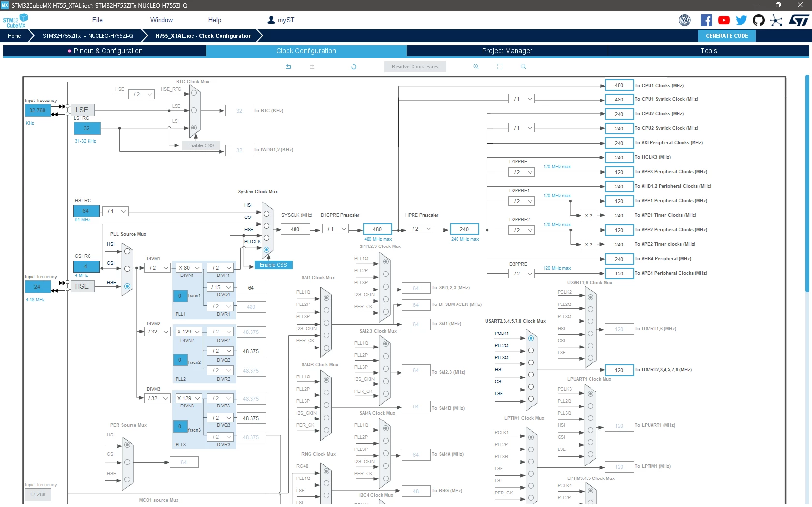
Task: Click the myST user profile icon
Action: (271, 20)
